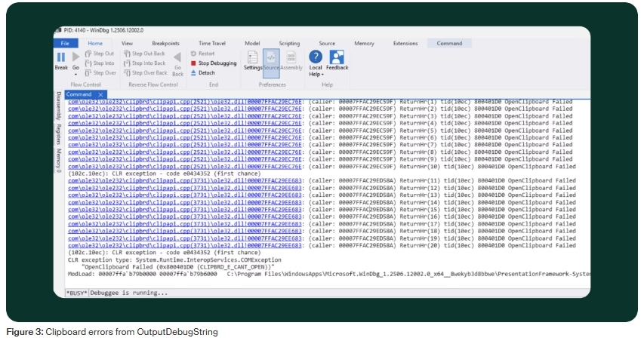Click the Break pause icon

pos(61,57)
